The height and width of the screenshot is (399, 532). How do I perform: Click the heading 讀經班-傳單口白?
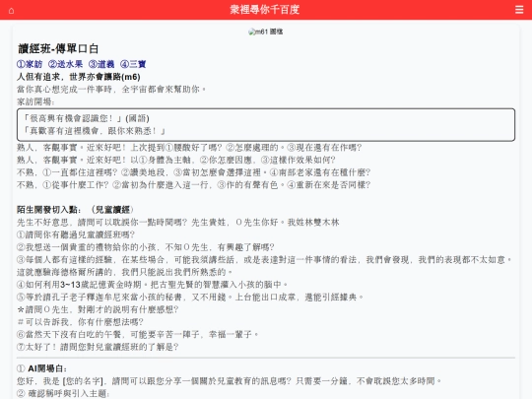58,49
